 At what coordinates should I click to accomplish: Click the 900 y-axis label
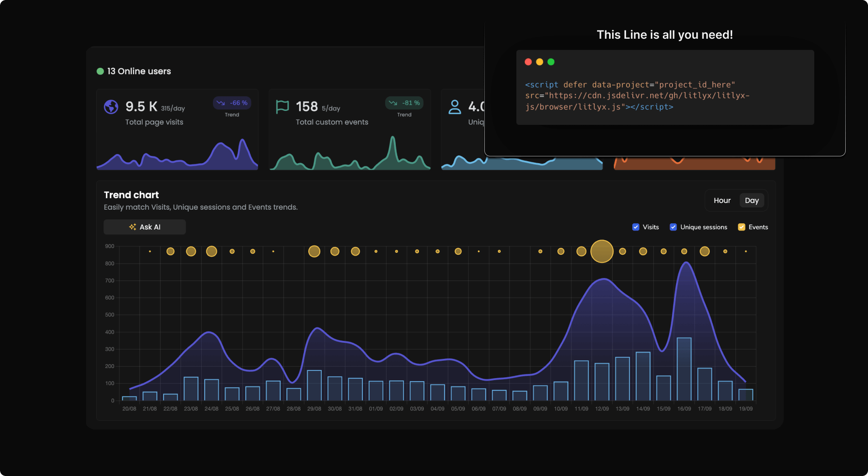click(110, 246)
